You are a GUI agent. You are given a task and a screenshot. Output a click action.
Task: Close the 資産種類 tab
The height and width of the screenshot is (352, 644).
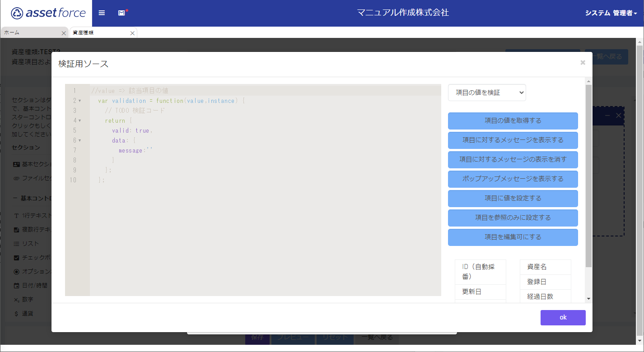point(132,33)
